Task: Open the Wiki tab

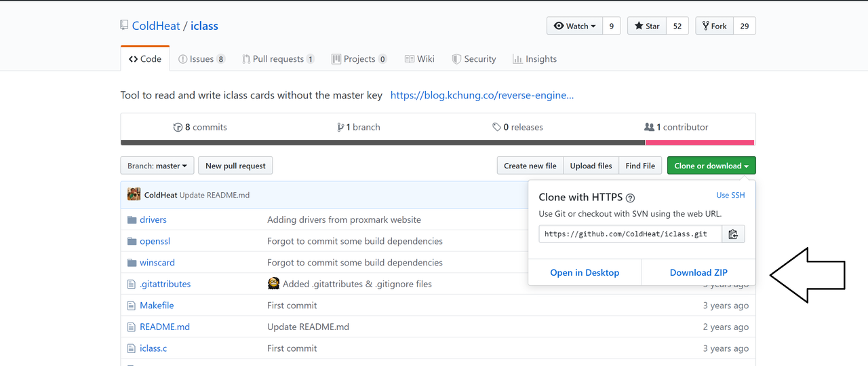Action: [x=420, y=59]
